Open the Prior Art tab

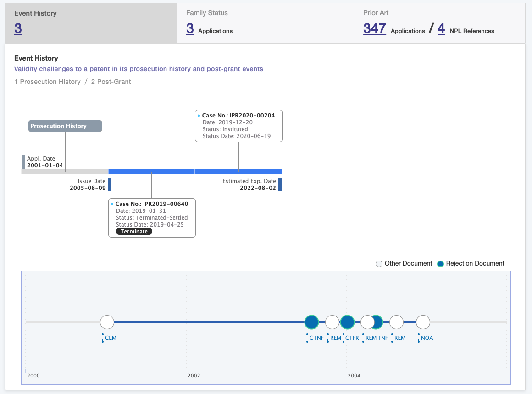tap(439, 23)
